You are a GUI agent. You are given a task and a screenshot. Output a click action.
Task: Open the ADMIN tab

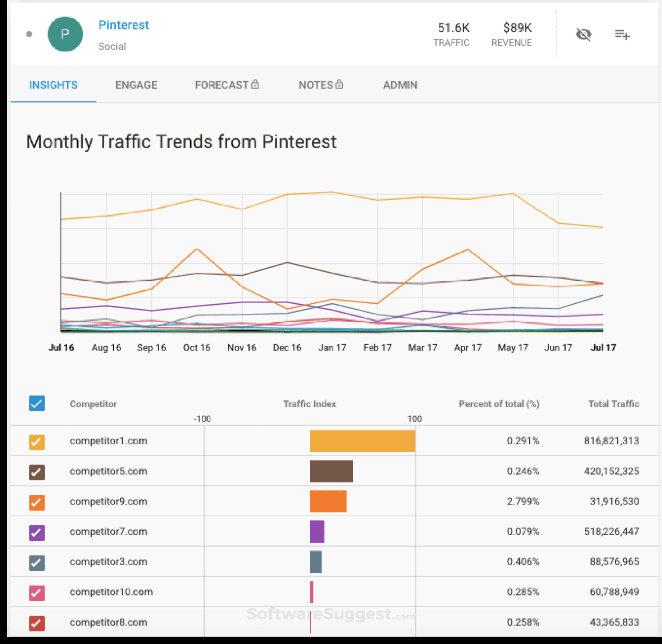tap(400, 85)
